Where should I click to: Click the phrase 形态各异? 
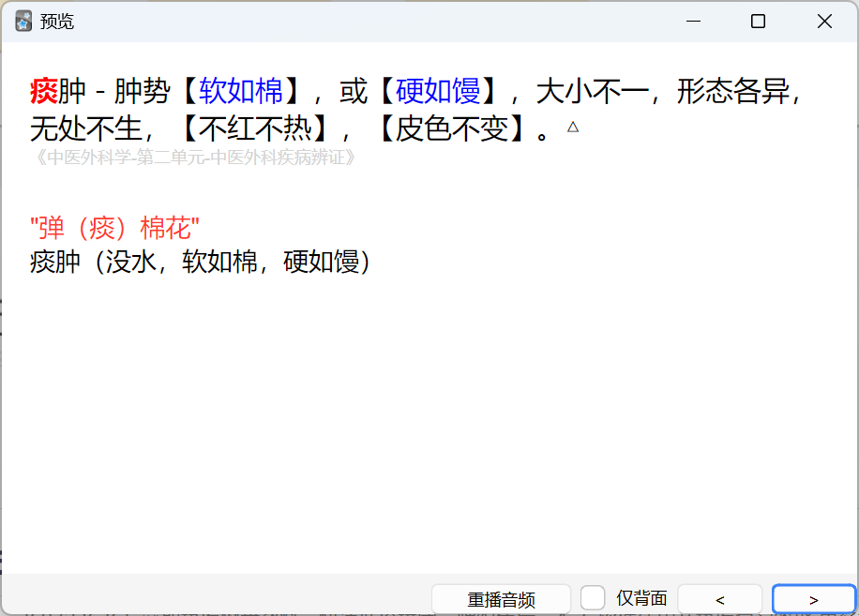(733, 91)
